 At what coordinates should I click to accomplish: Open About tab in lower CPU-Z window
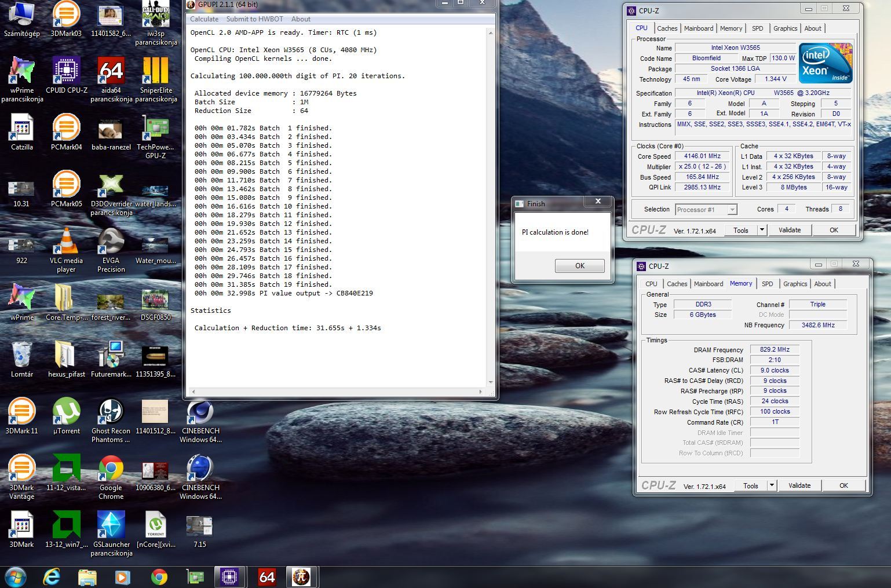pyautogui.click(x=823, y=284)
